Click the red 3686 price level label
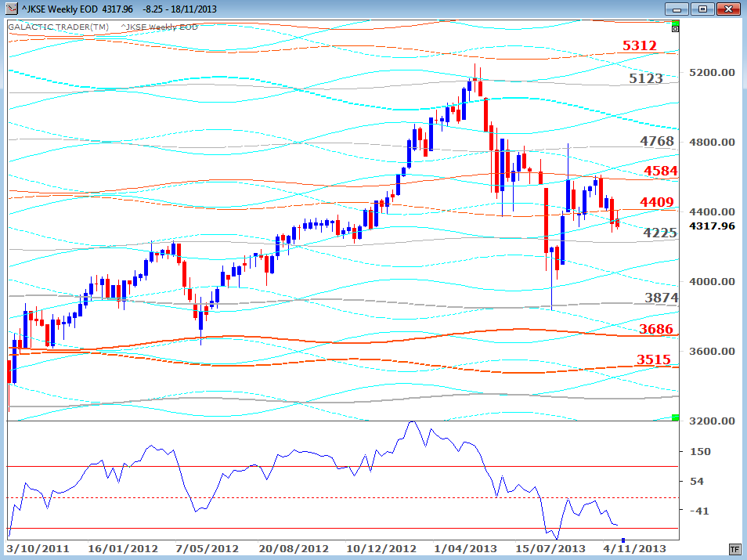Viewport: 747px width, 560px height. pyautogui.click(x=656, y=329)
